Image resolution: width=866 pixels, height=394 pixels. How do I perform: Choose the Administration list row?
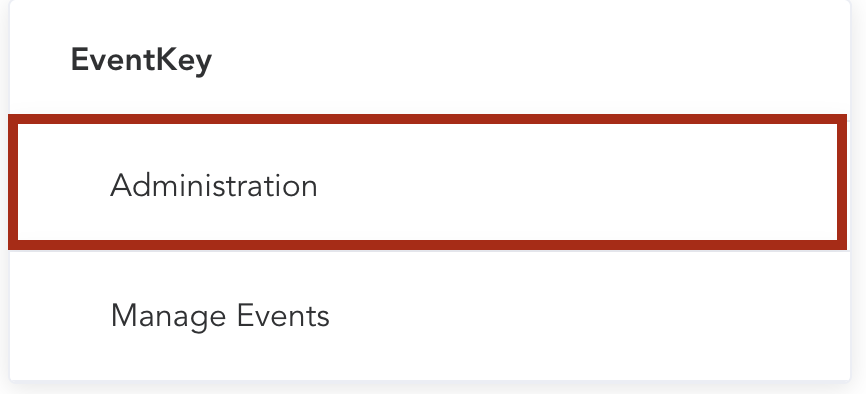pyautogui.click(x=428, y=182)
